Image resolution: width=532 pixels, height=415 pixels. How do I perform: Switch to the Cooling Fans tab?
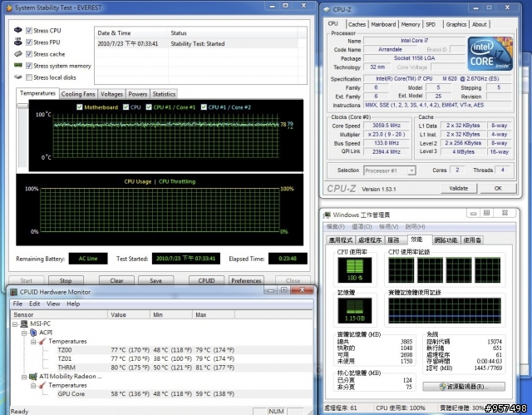(78, 94)
